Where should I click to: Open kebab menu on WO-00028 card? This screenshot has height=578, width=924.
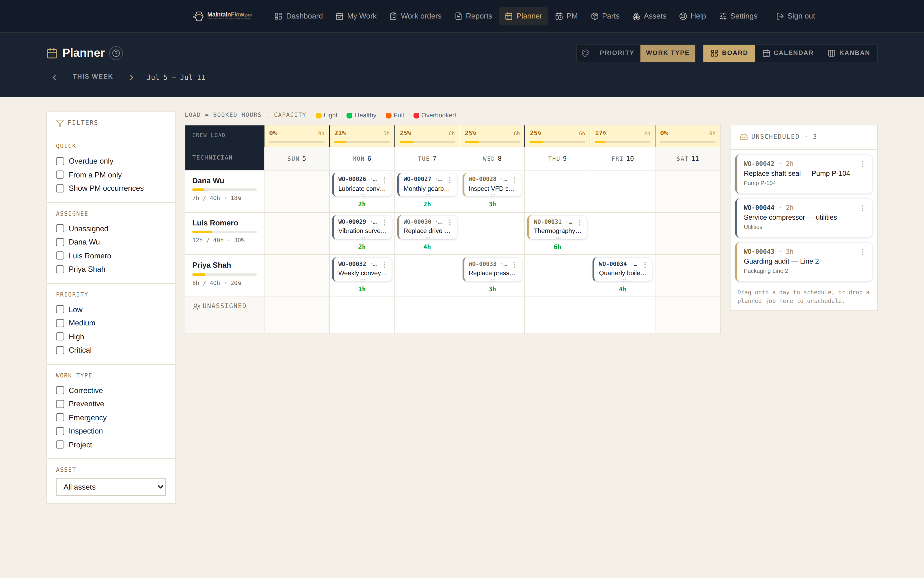pos(515,180)
